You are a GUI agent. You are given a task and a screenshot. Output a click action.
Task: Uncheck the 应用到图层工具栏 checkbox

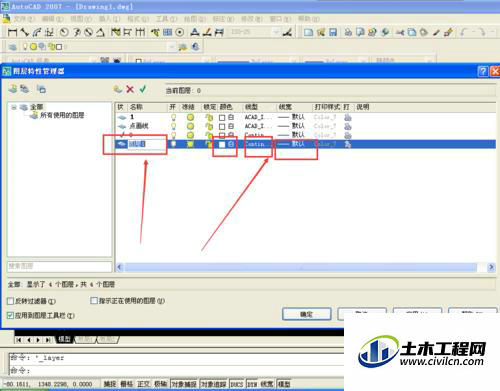[10, 315]
